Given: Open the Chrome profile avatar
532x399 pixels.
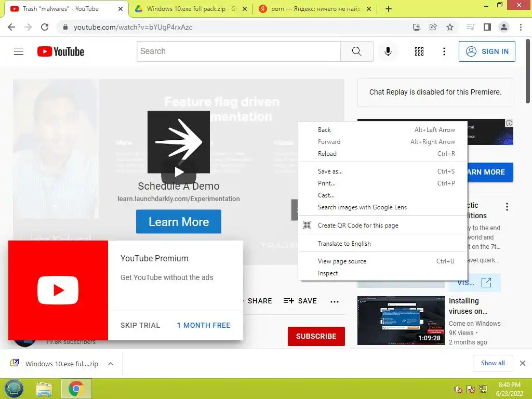Looking at the screenshot, I should coord(504,27).
